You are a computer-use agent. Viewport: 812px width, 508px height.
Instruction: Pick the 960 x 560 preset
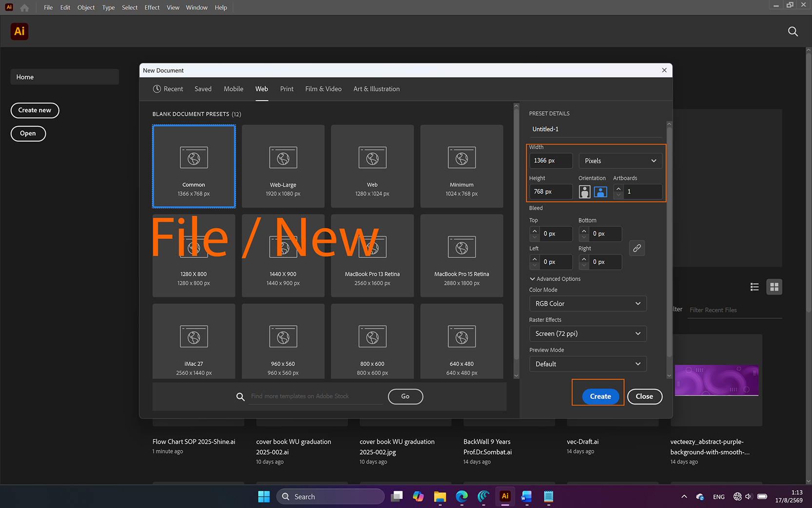point(283,341)
